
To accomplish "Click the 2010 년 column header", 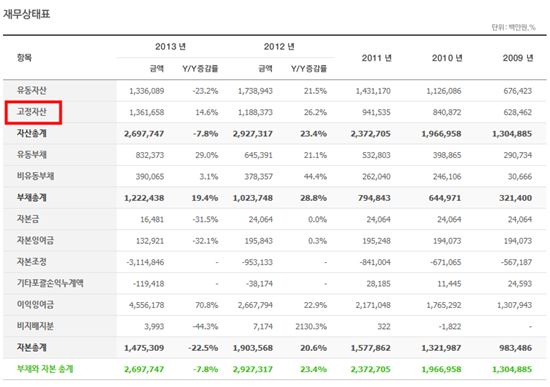I will (447, 58).
